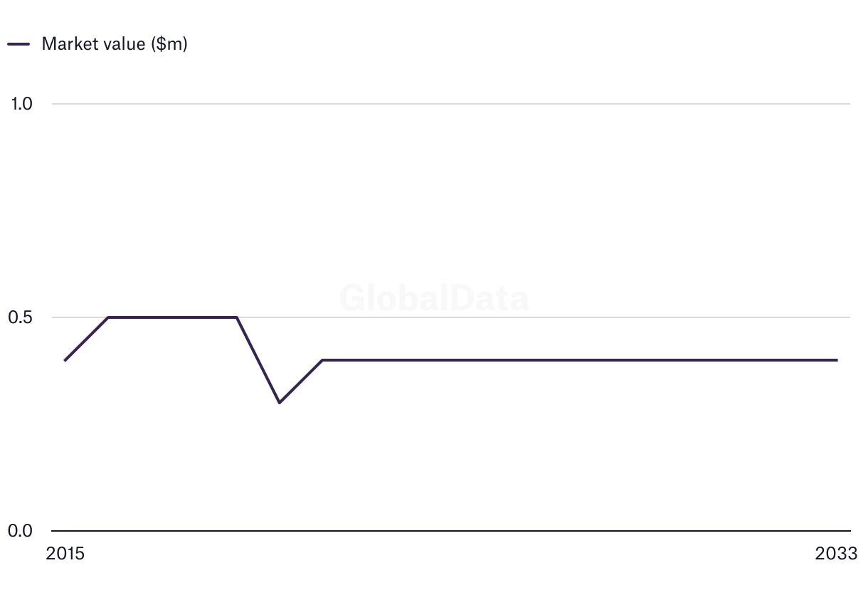Click the descending line segment before the dip
Screen dimensions: 868x595
point(258,360)
